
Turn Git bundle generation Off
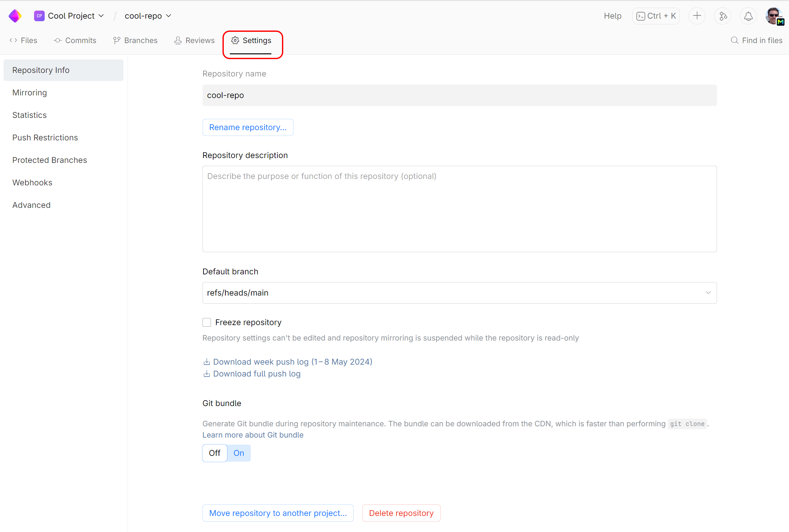pos(214,453)
